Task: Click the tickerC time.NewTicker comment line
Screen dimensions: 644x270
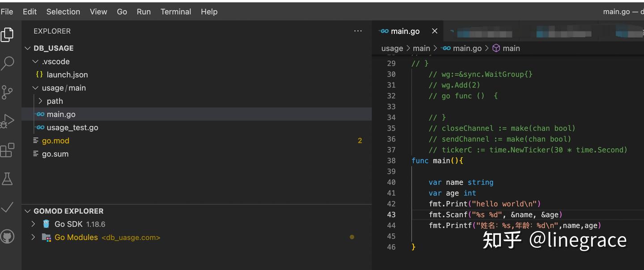Action: click(528, 150)
